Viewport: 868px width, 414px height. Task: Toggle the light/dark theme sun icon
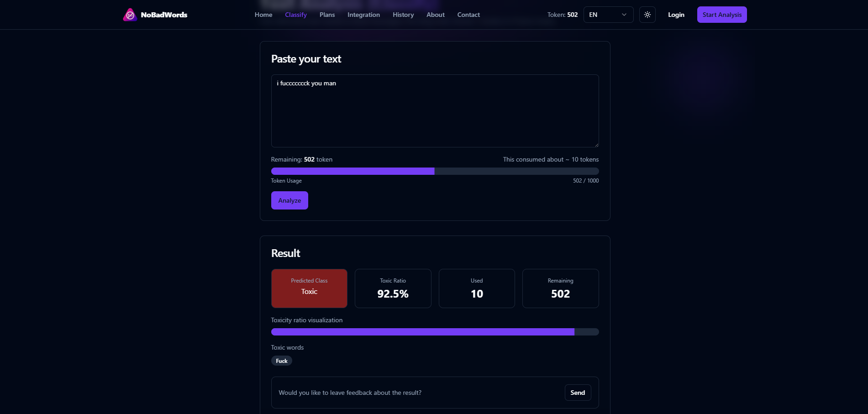click(x=647, y=15)
